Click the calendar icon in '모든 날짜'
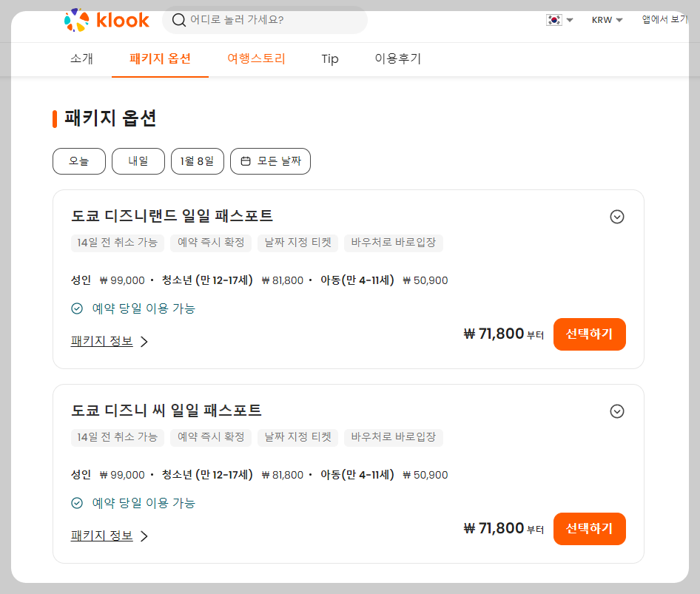Viewport: 700px width, 594px height. (246, 161)
